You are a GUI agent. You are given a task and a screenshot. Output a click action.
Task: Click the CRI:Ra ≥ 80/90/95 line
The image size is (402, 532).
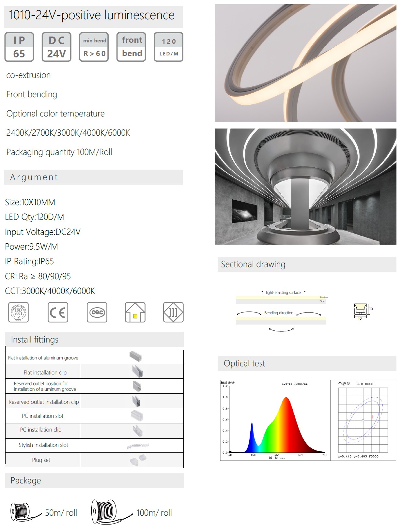[x=38, y=276]
